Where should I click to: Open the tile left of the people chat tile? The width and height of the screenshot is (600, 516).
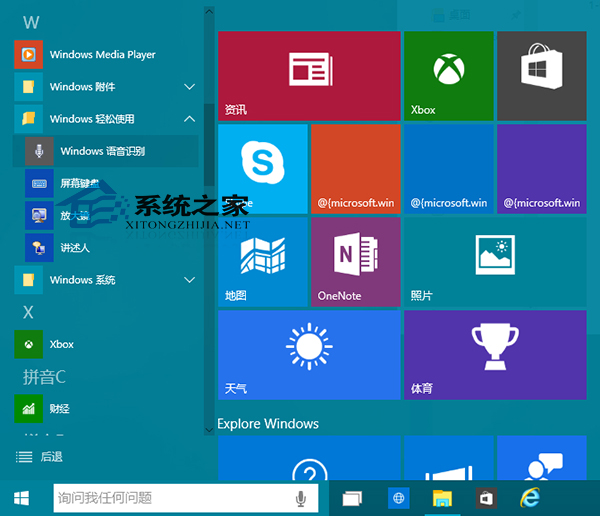coord(449,458)
